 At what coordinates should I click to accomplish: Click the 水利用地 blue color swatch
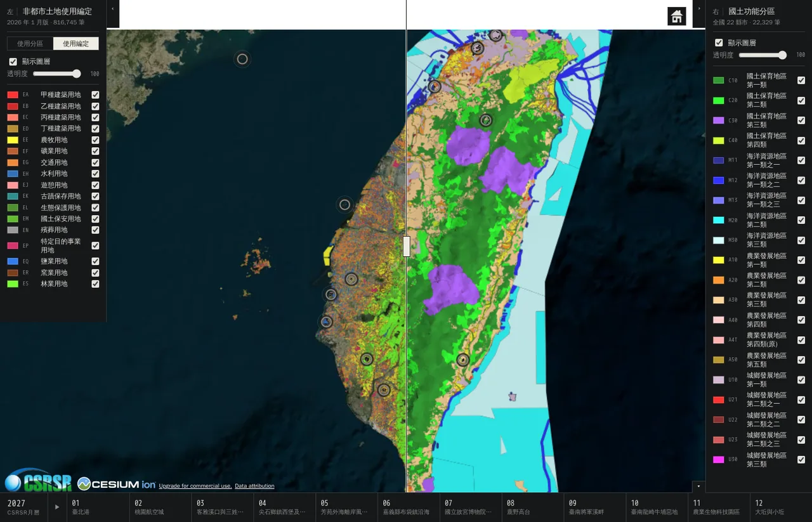13,174
